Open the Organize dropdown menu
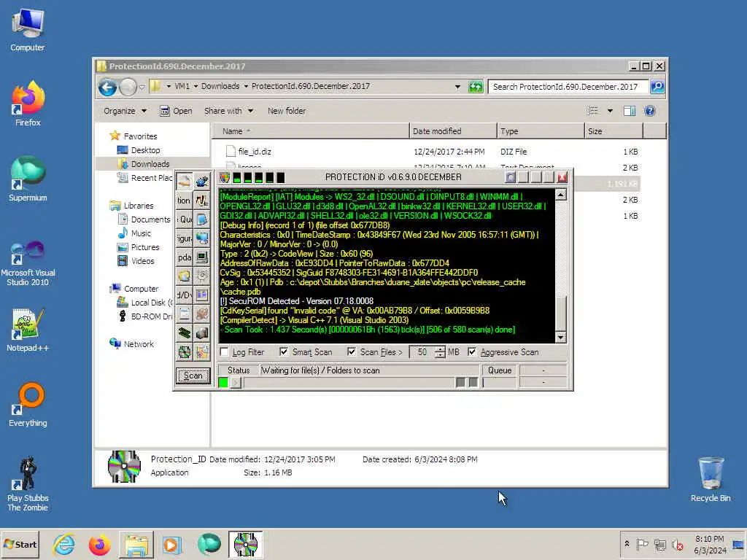The height and width of the screenshot is (560, 747). pyautogui.click(x=125, y=111)
